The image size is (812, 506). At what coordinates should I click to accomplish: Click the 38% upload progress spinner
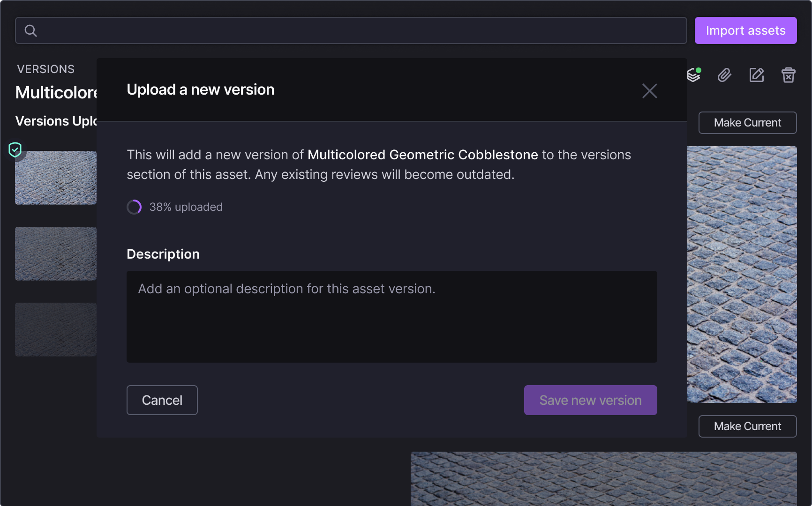pyautogui.click(x=134, y=207)
